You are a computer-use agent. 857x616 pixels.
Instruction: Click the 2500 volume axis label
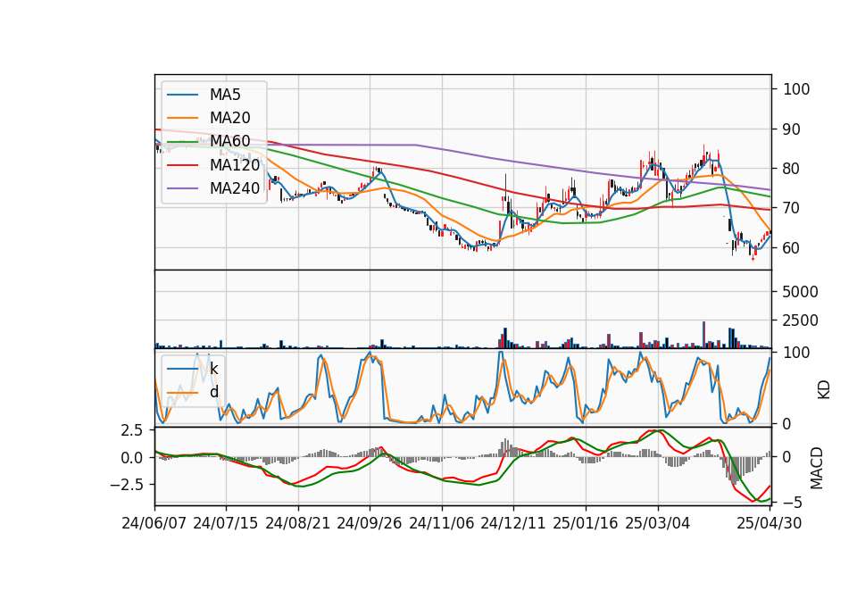tap(801, 320)
